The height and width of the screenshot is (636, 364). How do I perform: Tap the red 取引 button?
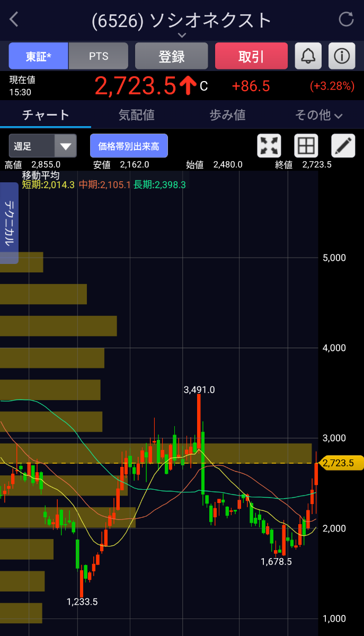coord(251,56)
